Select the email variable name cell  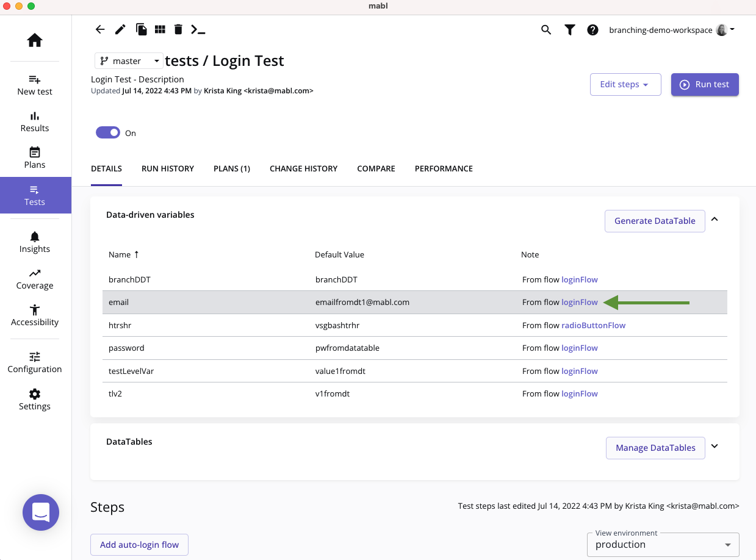point(118,302)
